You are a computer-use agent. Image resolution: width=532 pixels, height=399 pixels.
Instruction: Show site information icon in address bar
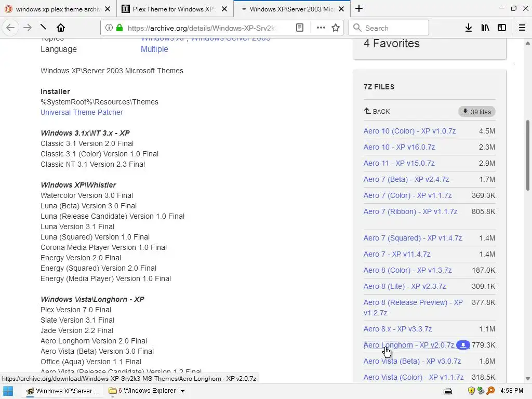[x=109, y=28]
